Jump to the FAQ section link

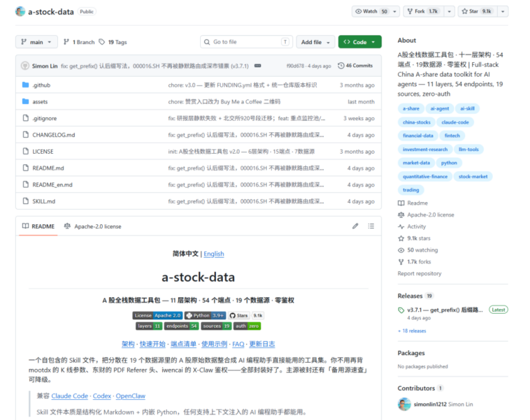[x=238, y=344]
